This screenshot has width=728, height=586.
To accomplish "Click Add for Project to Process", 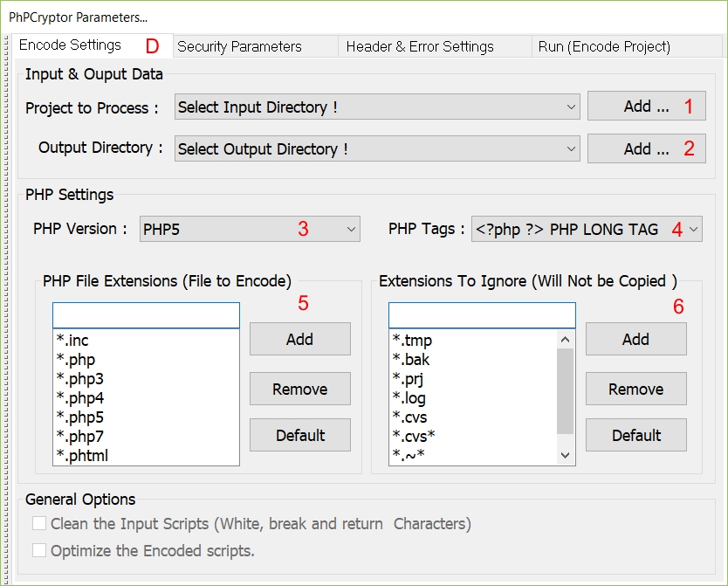I will pyautogui.click(x=646, y=106).
